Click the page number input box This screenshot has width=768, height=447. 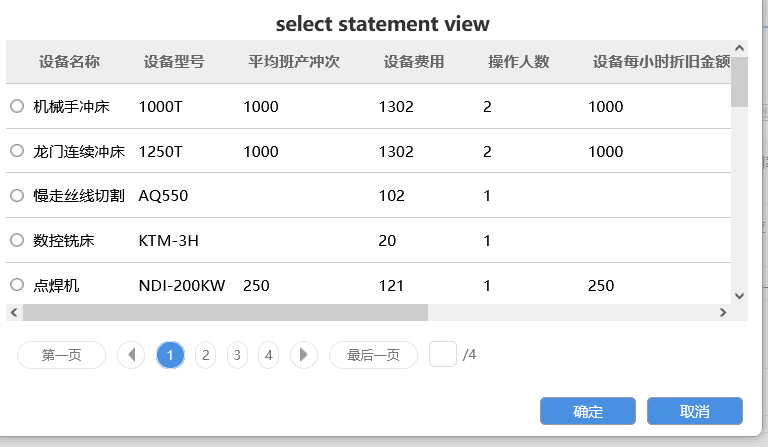[443, 354]
